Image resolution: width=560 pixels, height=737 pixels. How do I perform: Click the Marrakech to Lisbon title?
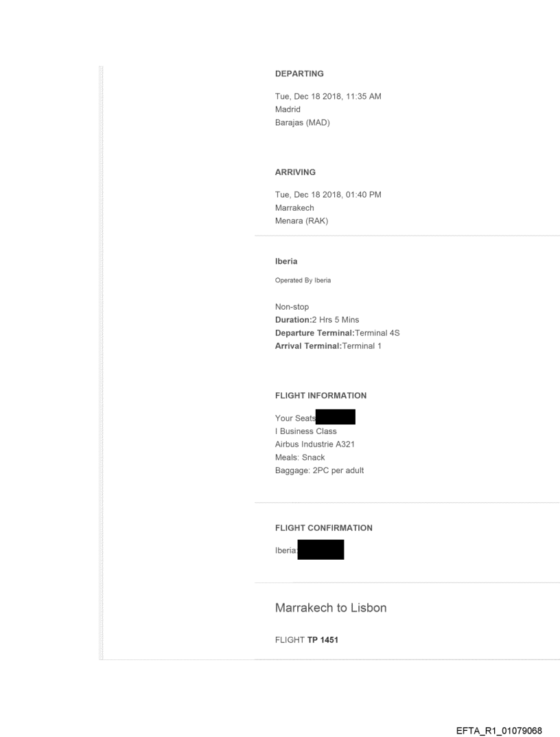[x=331, y=608]
